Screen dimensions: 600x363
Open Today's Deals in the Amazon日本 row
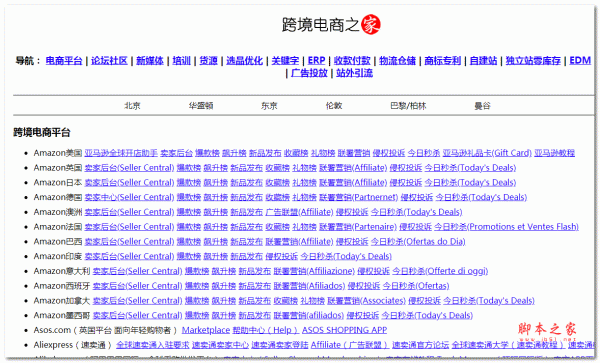(470, 182)
